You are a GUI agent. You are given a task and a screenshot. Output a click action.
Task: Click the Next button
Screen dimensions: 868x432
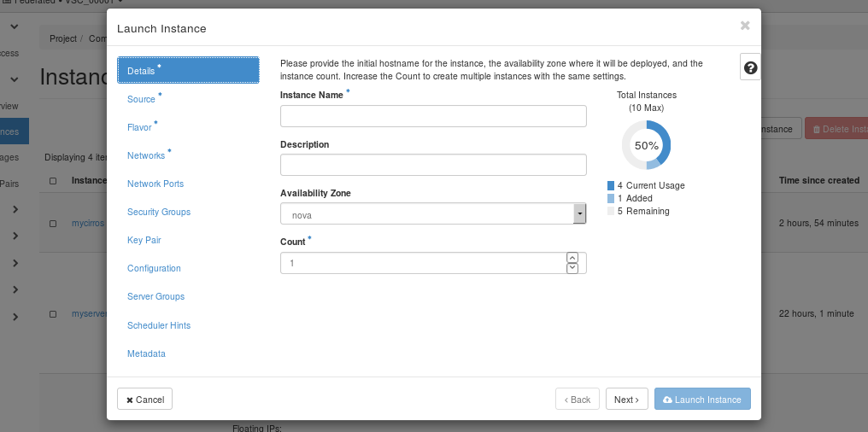tap(626, 400)
